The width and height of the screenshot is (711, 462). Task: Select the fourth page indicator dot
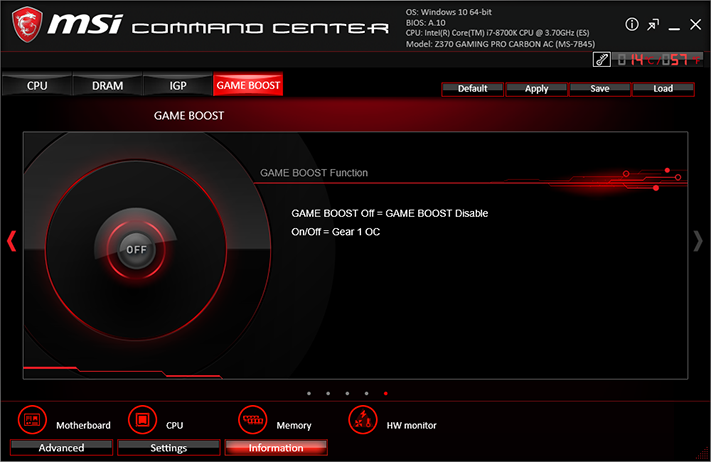[x=366, y=394]
